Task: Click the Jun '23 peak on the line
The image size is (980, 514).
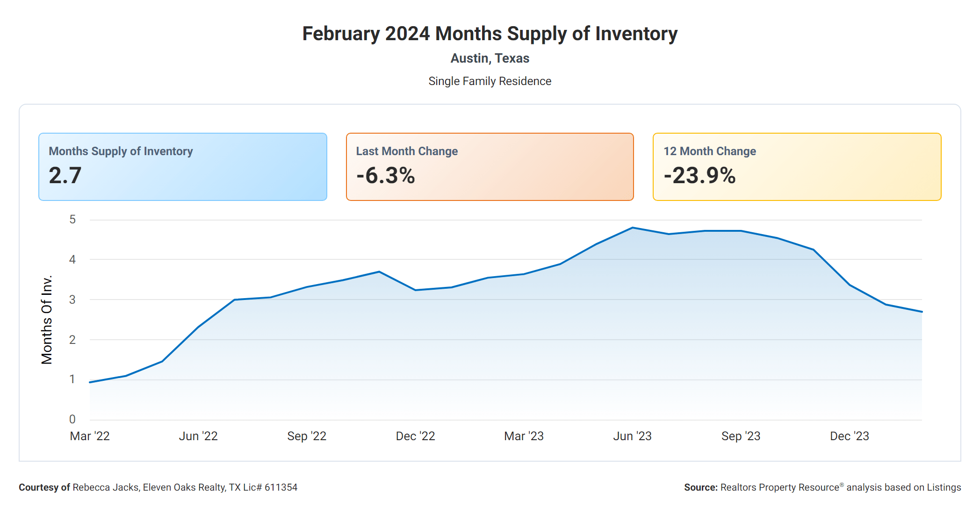Action: [x=633, y=228]
